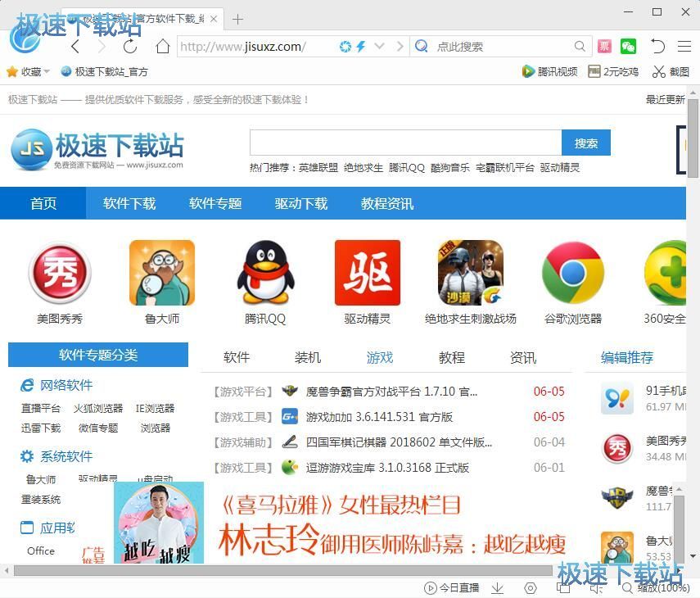Open the 驱动精灵 app icon

tap(368, 273)
